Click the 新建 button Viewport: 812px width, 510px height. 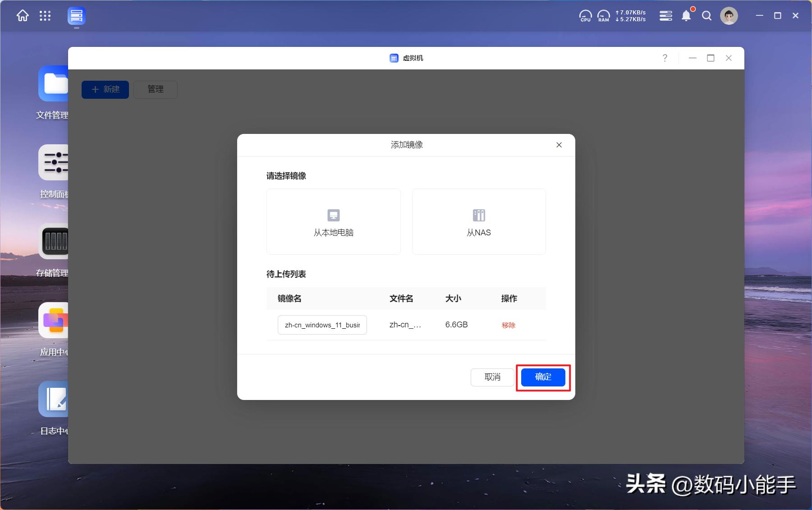(105, 89)
